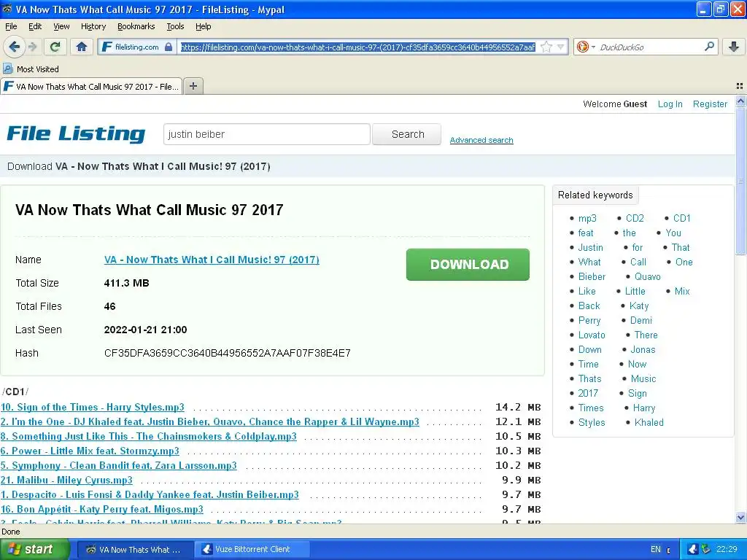Open Bon Appétit - Katy Perry file link

tap(102, 510)
